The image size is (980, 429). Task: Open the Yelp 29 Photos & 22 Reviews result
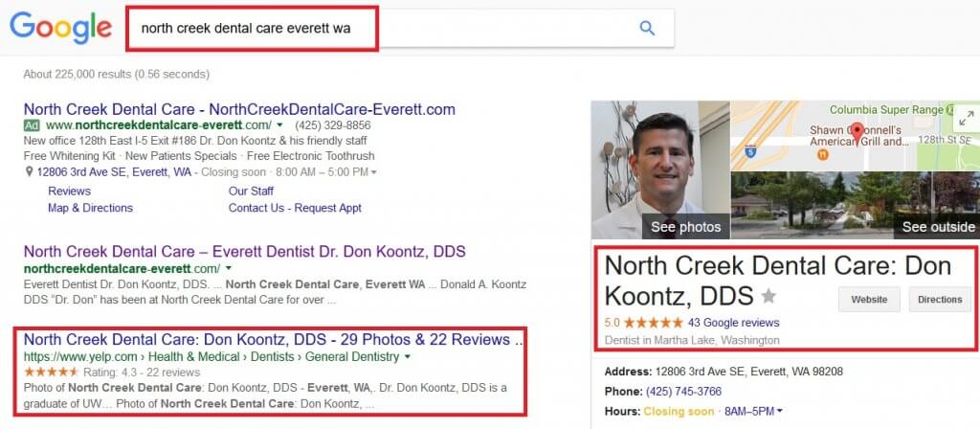[x=273, y=340]
